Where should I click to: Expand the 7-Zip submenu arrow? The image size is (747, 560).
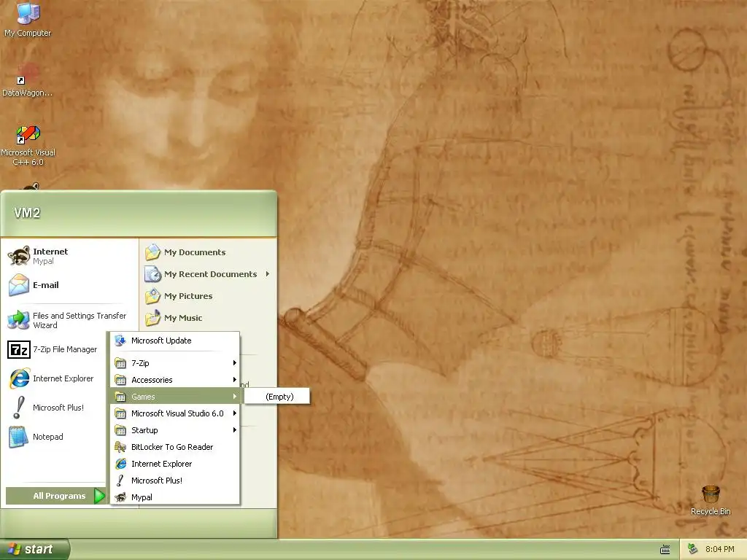coord(235,363)
